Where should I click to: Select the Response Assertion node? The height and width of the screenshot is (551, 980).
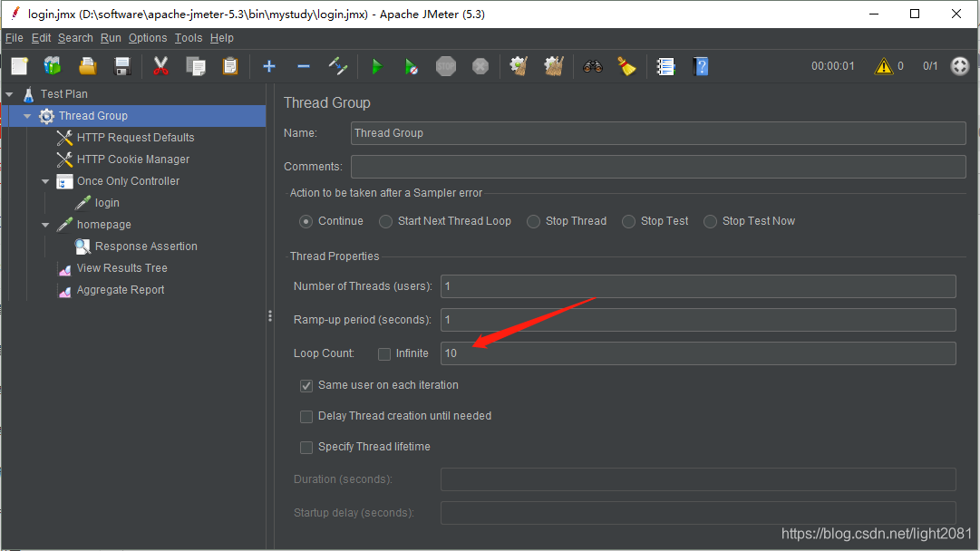[x=146, y=246]
